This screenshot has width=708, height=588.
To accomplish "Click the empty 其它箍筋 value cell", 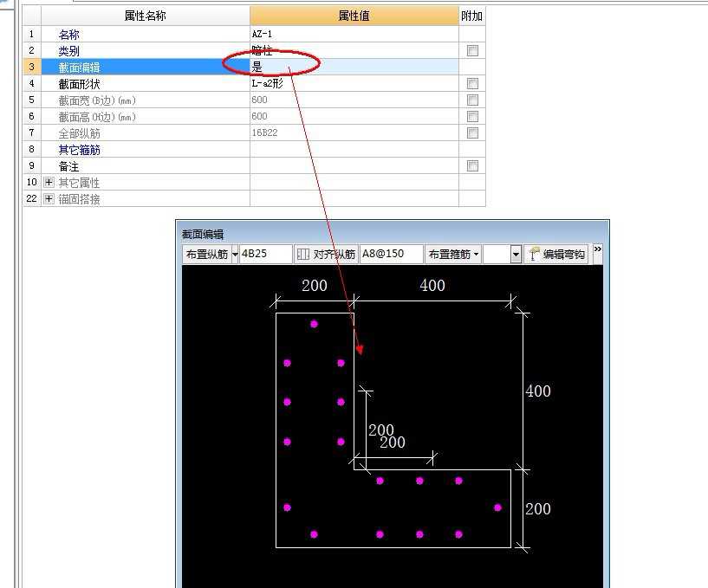I will [x=354, y=149].
